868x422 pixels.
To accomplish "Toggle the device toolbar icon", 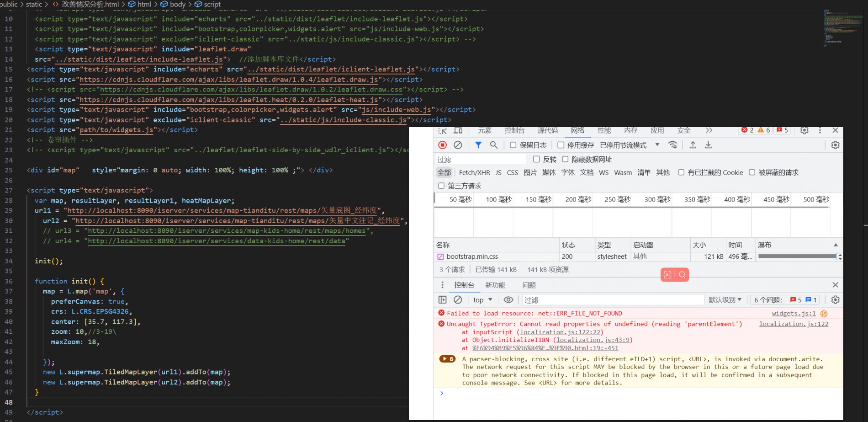I will [x=458, y=131].
